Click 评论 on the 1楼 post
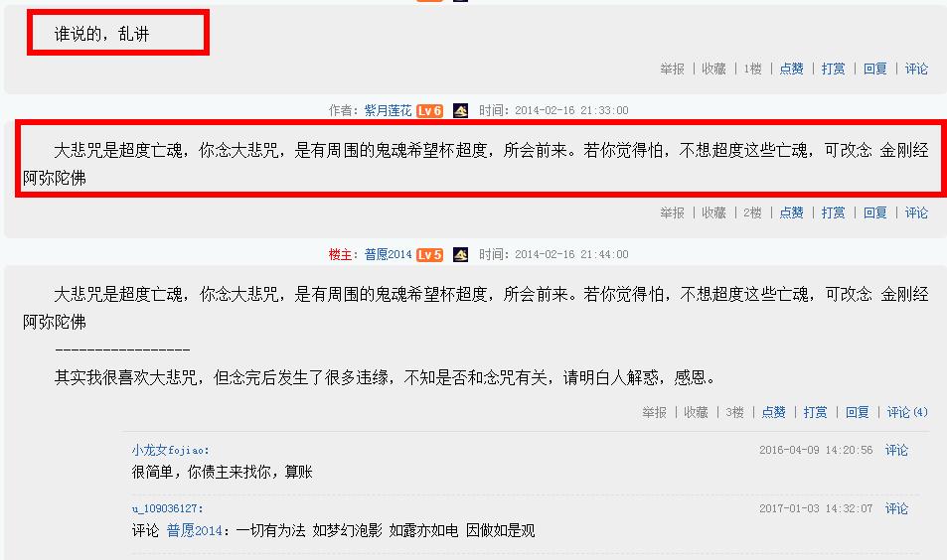 (916, 69)
